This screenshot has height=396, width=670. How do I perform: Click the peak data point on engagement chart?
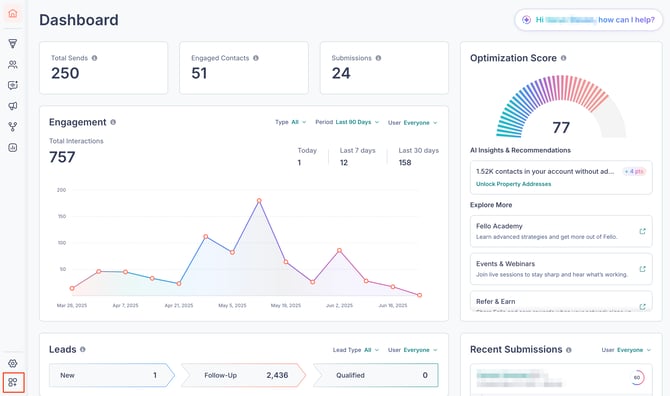[259, 200]
